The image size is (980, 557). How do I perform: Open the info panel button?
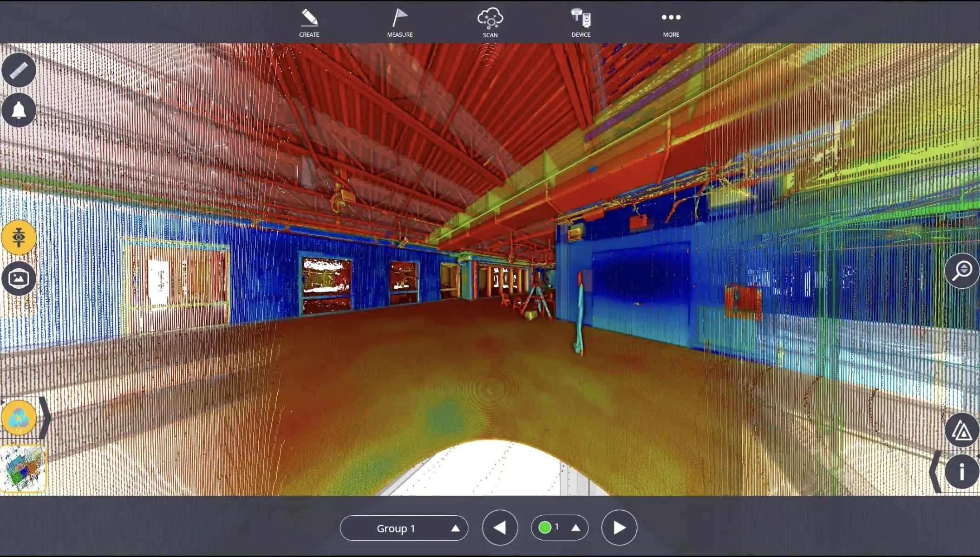962,472
